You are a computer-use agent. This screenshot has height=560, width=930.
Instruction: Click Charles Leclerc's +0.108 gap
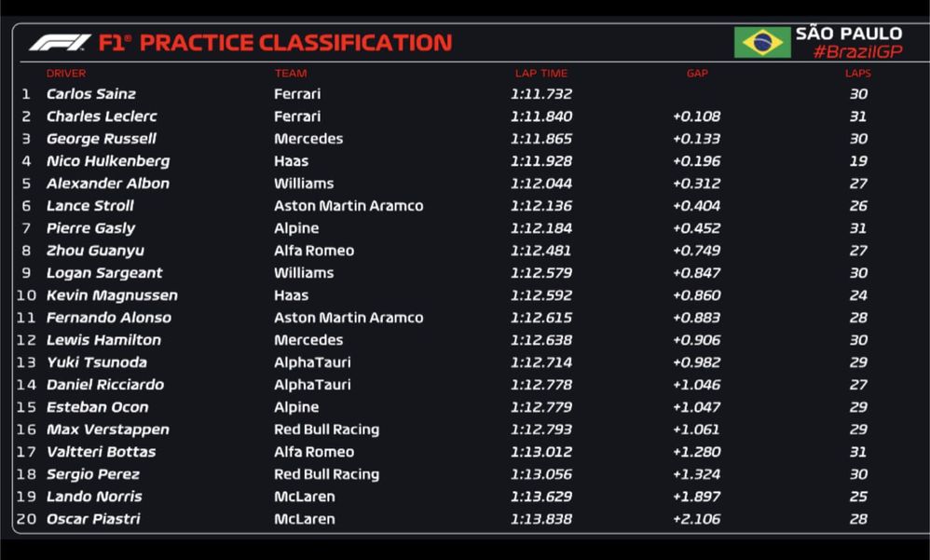pos(696,116)
